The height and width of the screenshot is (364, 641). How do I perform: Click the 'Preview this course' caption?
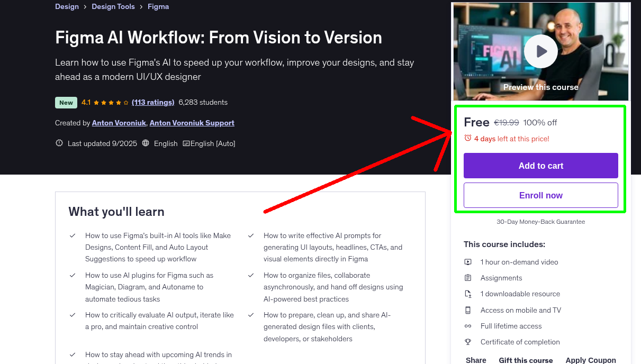(541, 87)
